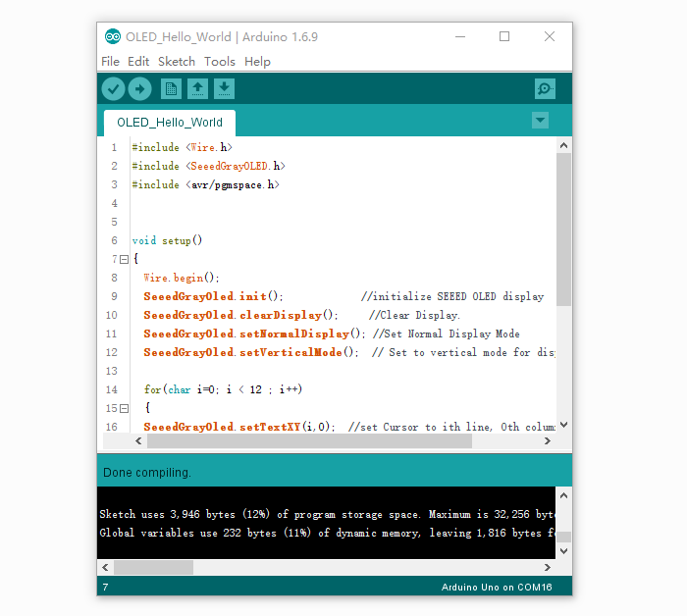687x616 pixels.
Task: Click comment '//initialize SEEED OLED display'
Action: pos(452,297)
